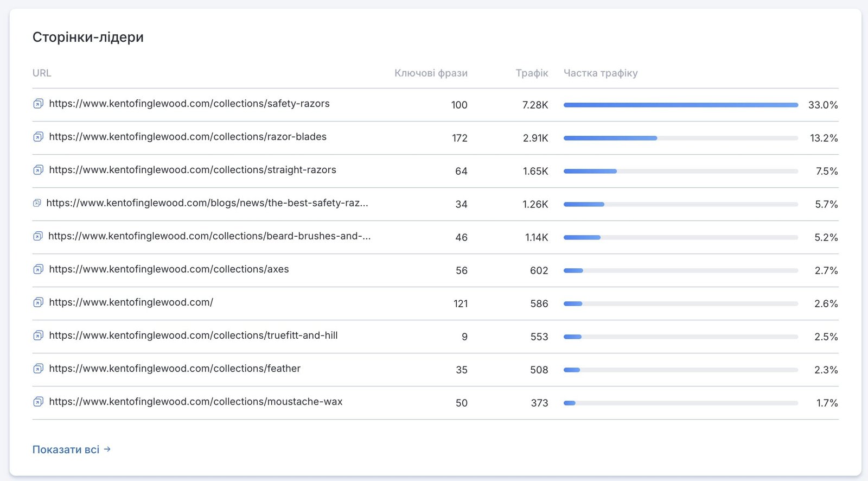The width and height of the screenshot is (868, 481).
Task: Open the collections/razor-blades URL link
Action: point(188,137)
